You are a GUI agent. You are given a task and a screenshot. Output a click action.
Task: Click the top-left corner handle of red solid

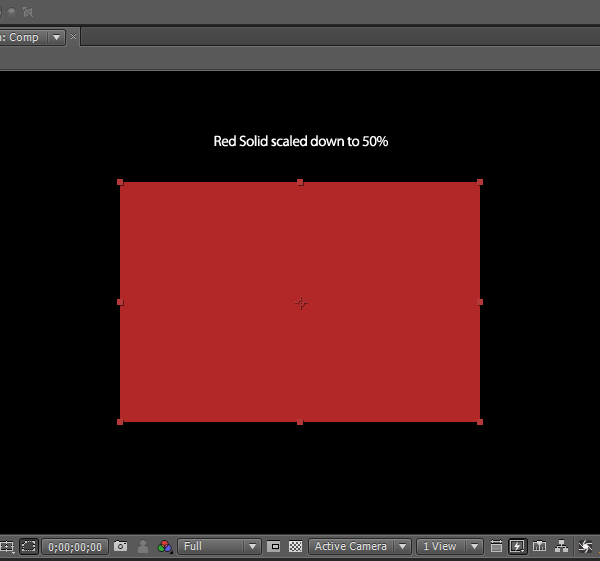point(120,182)
